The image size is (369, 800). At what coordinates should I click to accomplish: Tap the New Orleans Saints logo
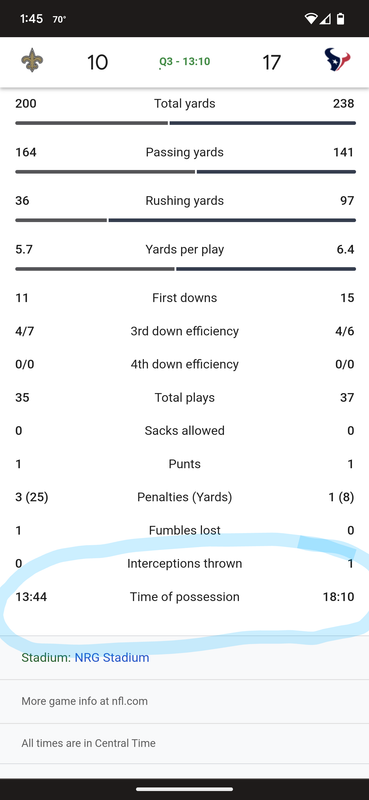point(32,61)
